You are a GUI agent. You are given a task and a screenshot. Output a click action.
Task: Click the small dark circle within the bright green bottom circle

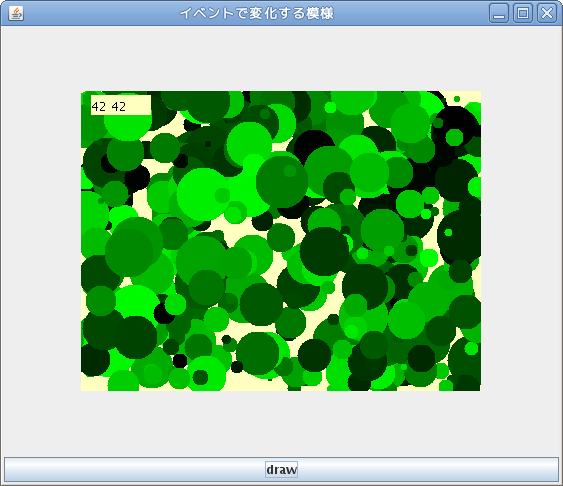click(x=200, y=377)
